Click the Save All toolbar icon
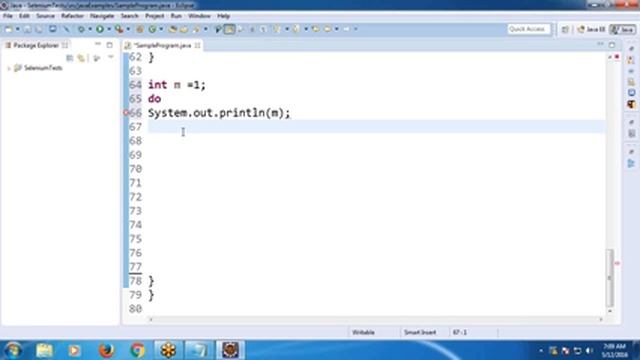The image size is (640, 360). point(39,29)
